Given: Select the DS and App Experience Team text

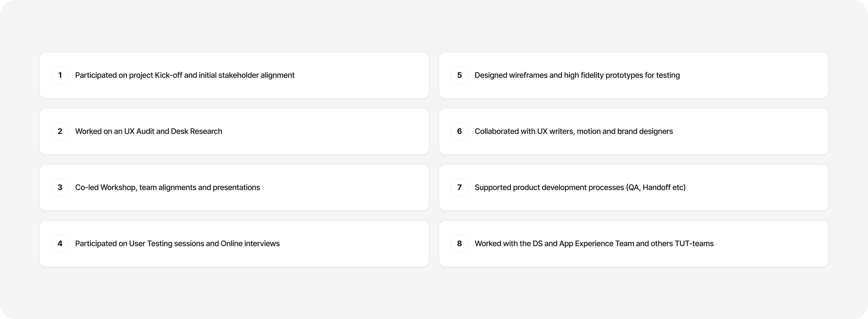Looking at the screenshot, I should point(594,244).
